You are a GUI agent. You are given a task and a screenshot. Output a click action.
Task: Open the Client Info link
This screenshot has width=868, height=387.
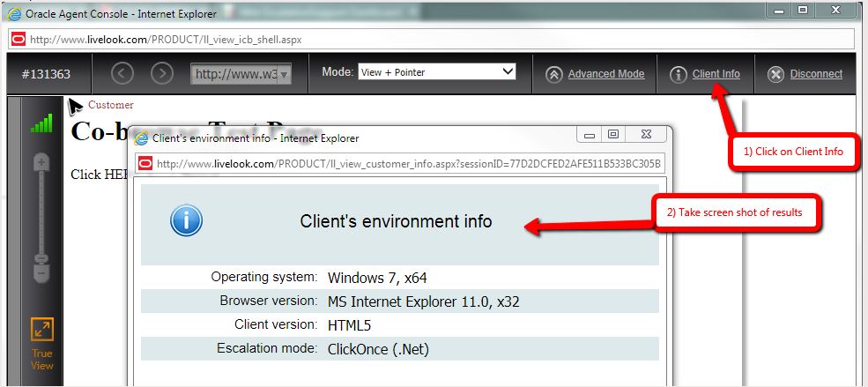point(716,74)
